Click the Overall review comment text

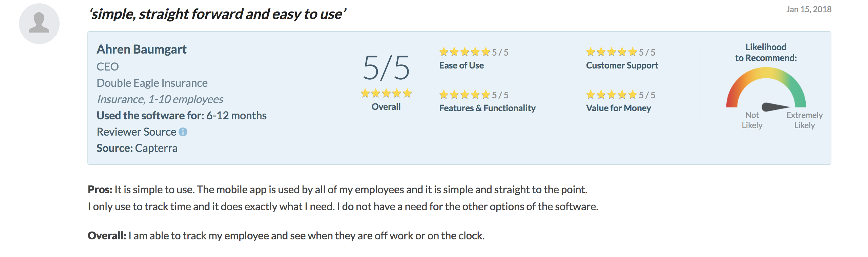coord(286,236)
